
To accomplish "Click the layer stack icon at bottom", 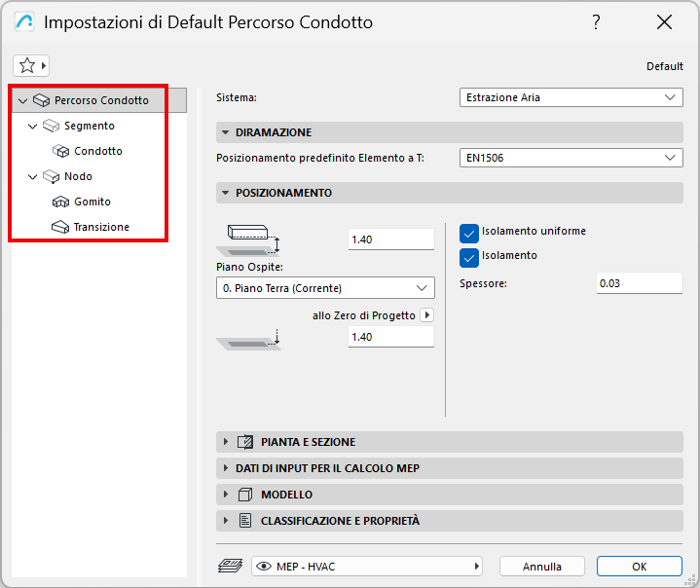I will click(x=231, y=566).
